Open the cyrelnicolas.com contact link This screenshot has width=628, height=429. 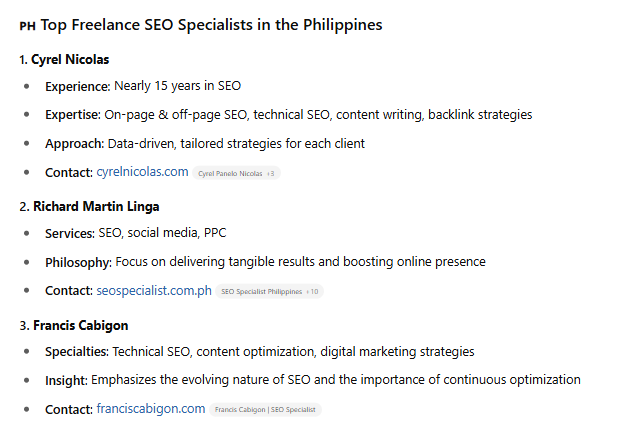click(142, 172)
